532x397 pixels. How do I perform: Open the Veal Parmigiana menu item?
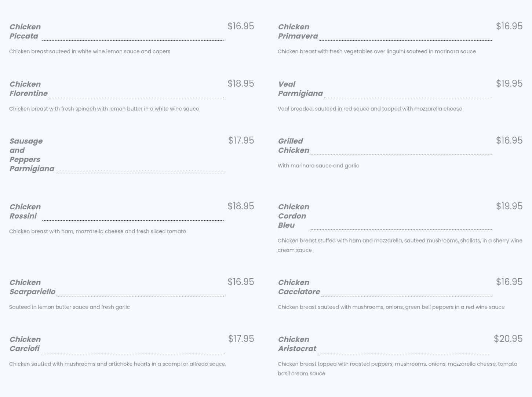point(300,89)
